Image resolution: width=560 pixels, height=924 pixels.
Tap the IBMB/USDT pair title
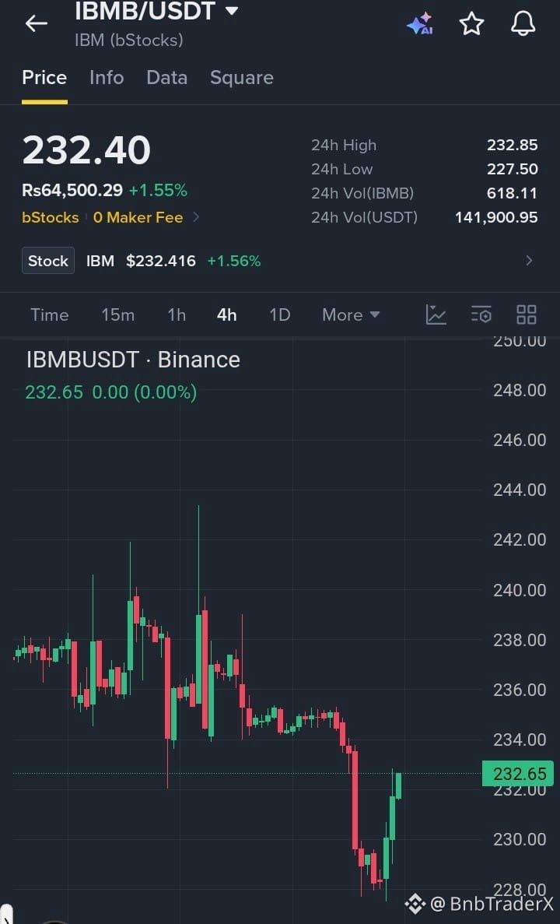pos(145,11)
